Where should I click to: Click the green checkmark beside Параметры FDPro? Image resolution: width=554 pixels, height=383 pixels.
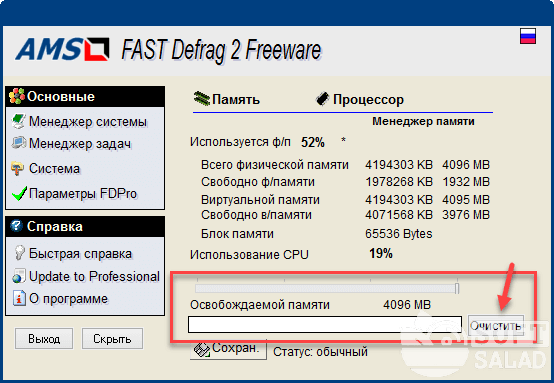(x=19, y=193)
